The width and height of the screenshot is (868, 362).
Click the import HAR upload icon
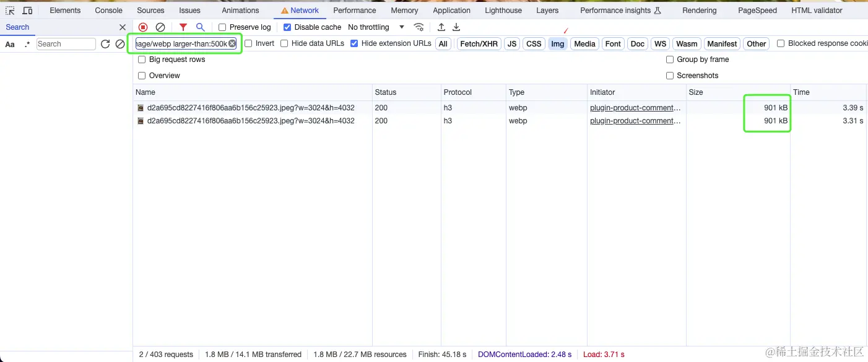coord(441,27)
